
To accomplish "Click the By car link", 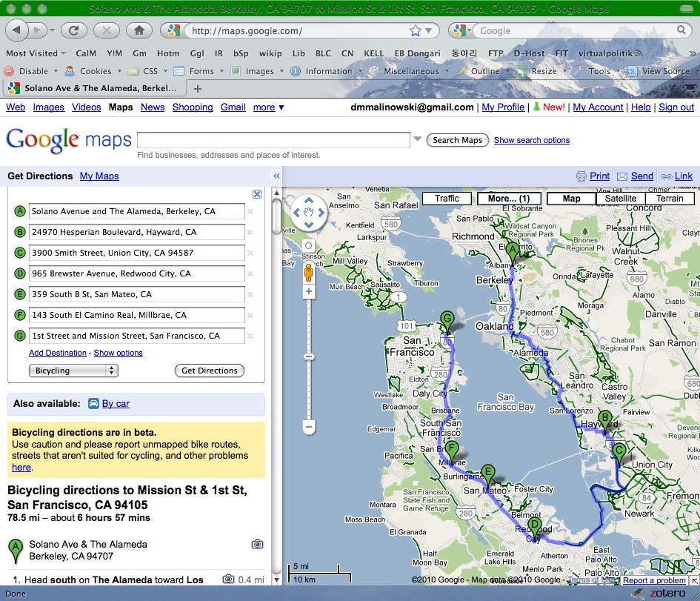I will tap(116, 404).
